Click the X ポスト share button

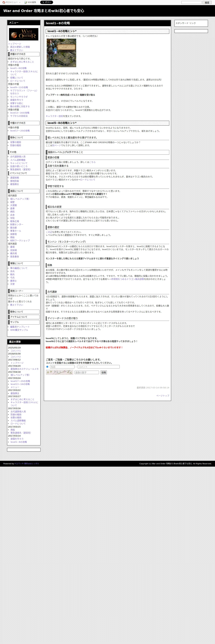pyautogui.click(x=47, y=2)
